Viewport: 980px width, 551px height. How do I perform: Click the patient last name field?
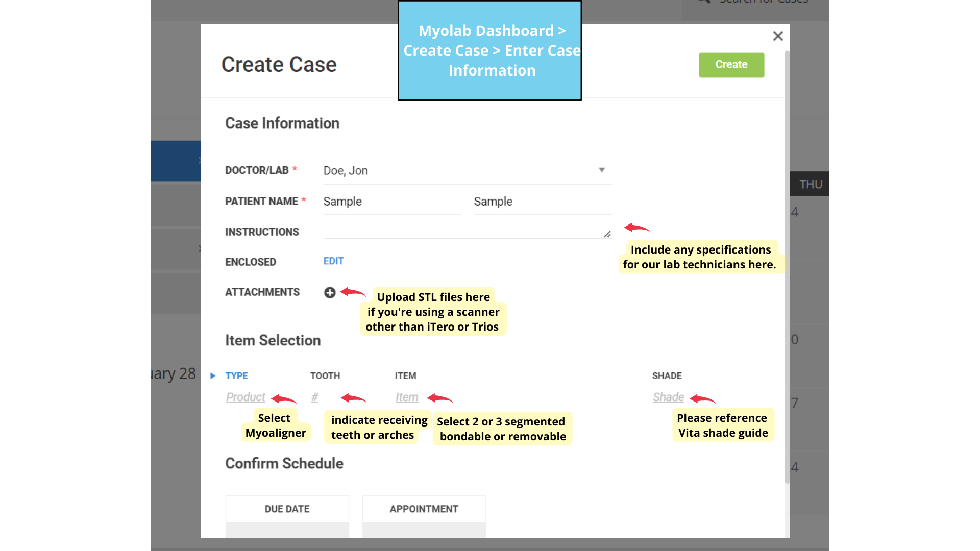click(x=542, y=202)
